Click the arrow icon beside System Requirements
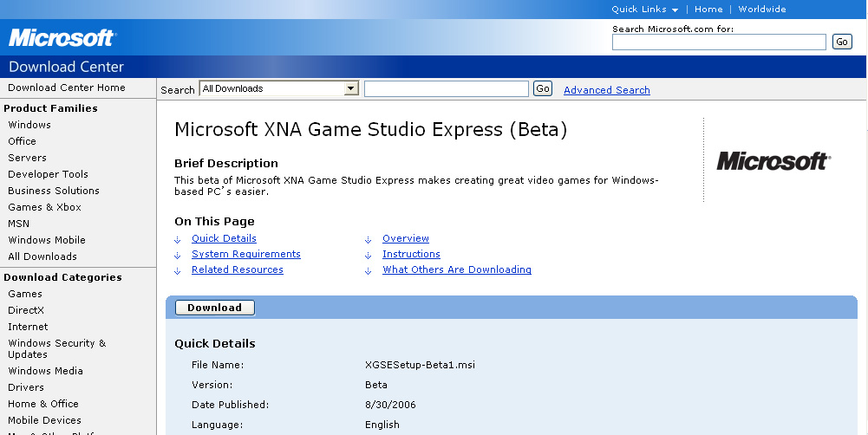Image resolution: width=868 pixels, height=435 pixels. (x=178, y=255)
